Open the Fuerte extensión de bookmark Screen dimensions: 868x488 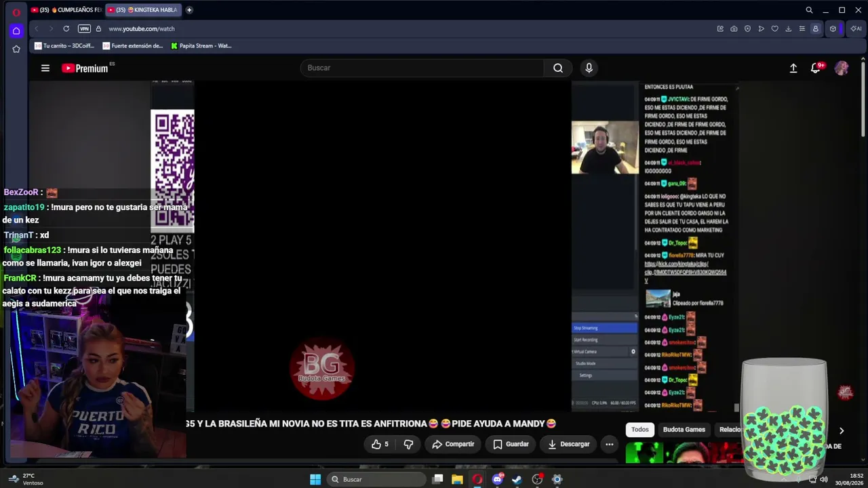pyautogui.click(x=133, y=46)
